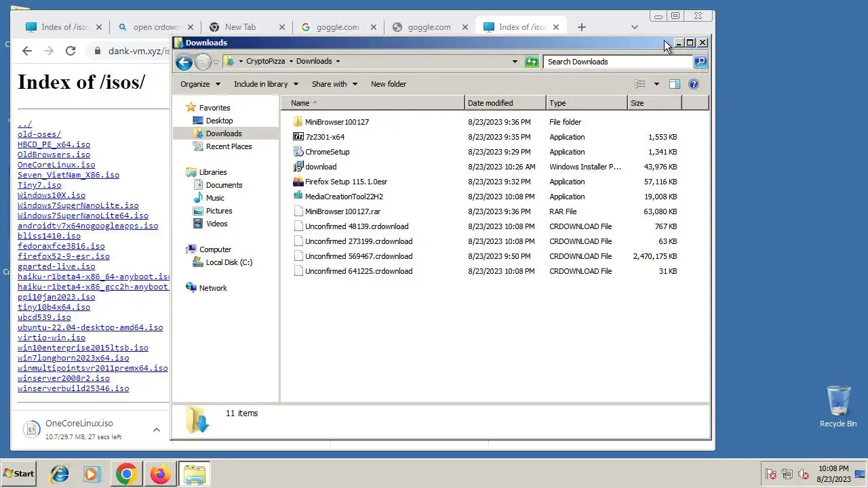The image size is (868, 488).
Task: Toggle the preview pane icon
Action: (x=675, y=84)
